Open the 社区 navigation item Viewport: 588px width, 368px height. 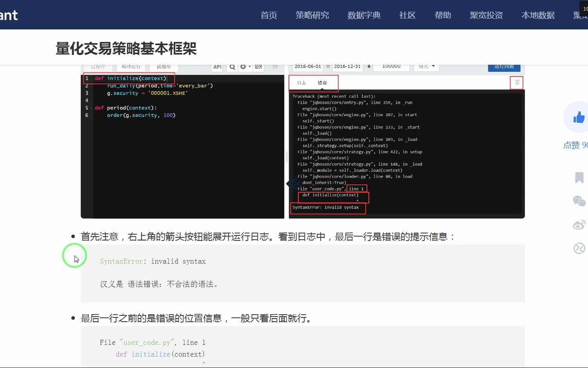[x=407, y=15]
